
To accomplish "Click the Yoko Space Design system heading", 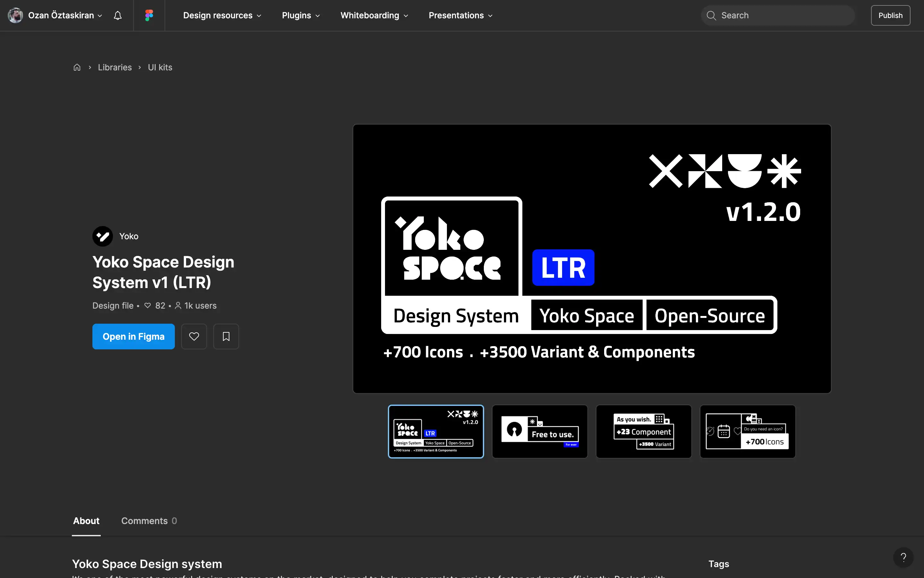I will click(x=147, y=564).
